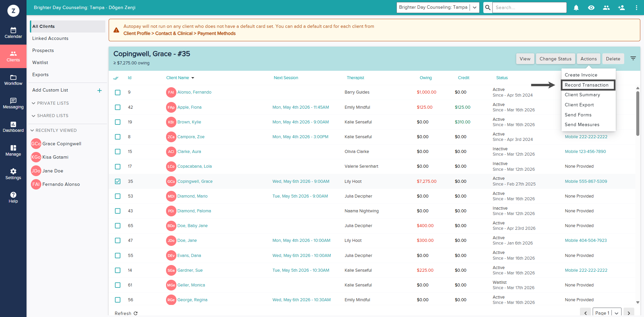
Task: Click the select-all double checkmark icon
Action: [116, 78]
